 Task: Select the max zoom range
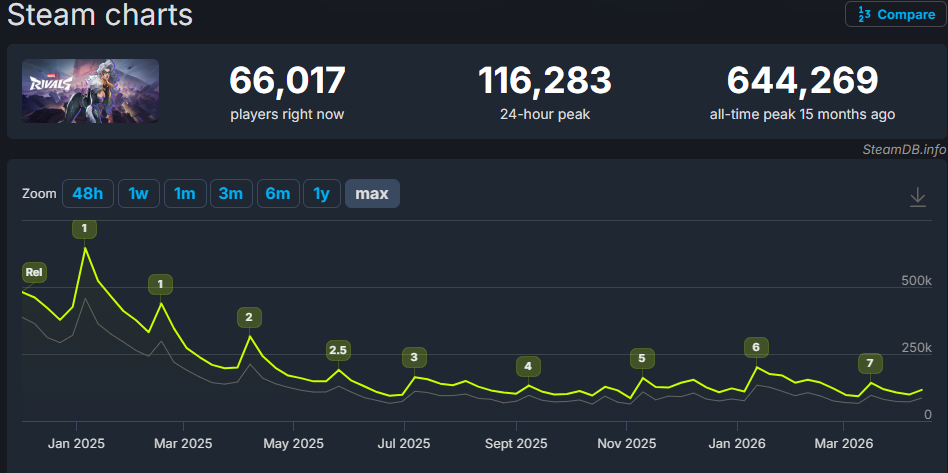click(372, 194)
